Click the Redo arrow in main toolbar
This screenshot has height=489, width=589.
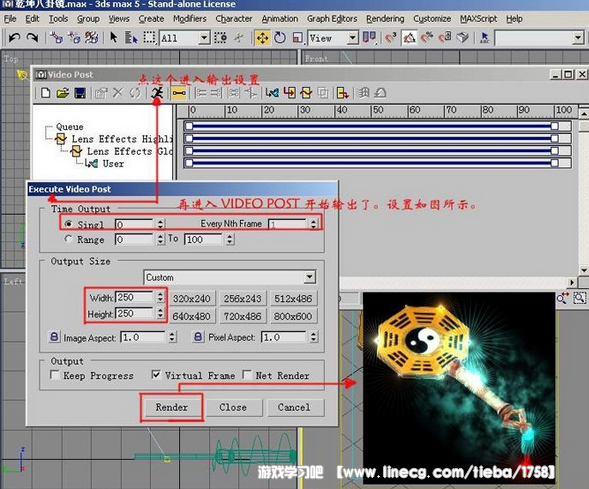point(32,38)
